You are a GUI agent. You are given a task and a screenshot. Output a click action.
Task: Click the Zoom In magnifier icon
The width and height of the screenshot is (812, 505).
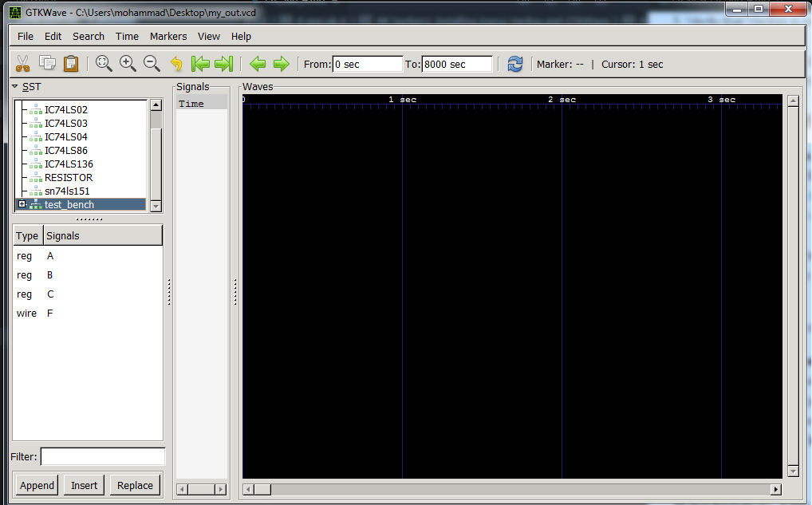coord(128,64)
